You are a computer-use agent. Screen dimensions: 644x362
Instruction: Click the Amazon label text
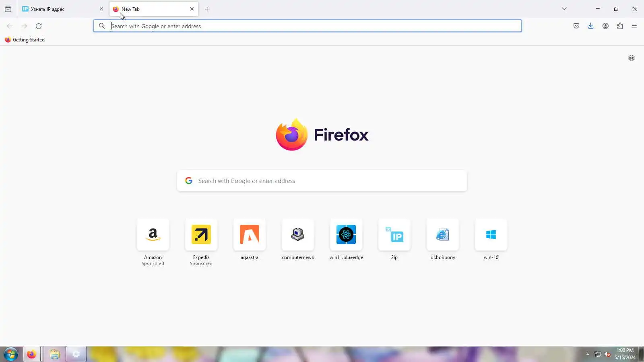tap(153, 257)
